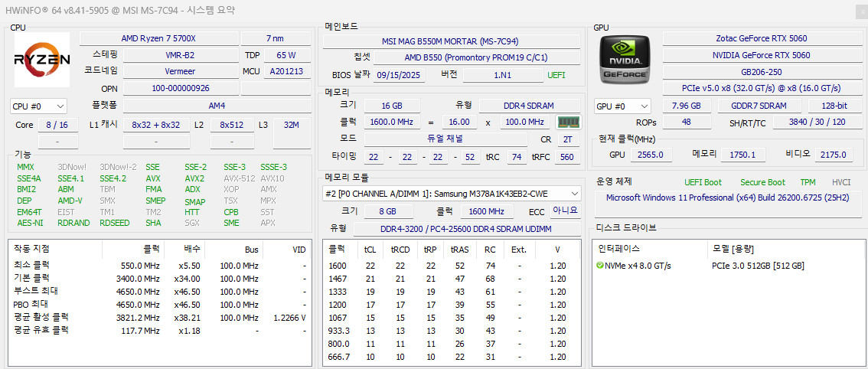Viewport: 868px width, 369px height.
Task: Click the VID column header in clock table
Action: (286, 250)
